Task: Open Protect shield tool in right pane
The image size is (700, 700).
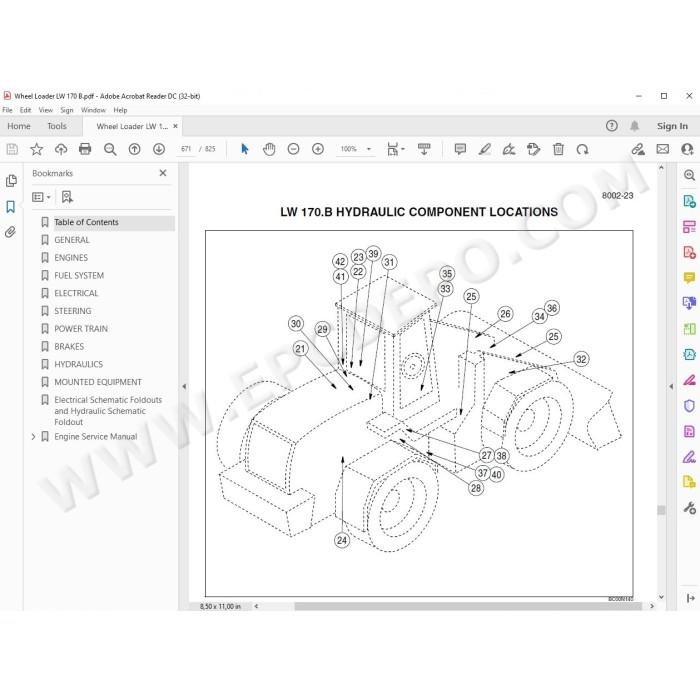Action: (x=689, y=406)
